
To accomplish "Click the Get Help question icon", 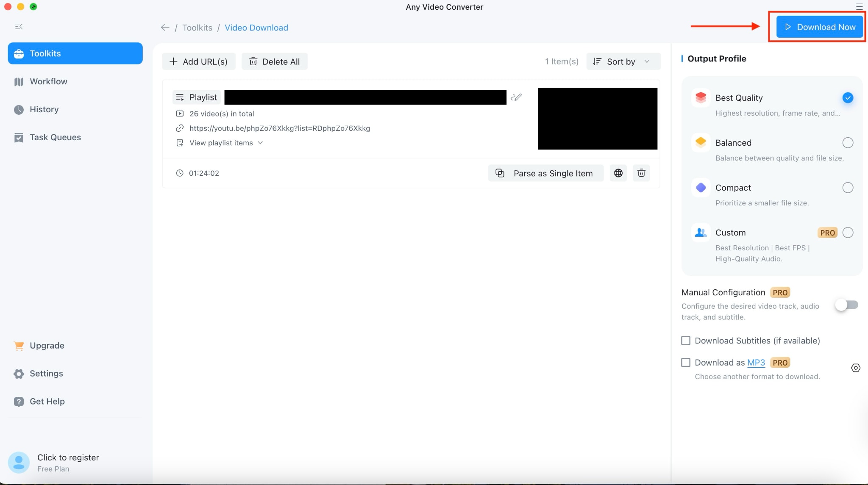I will [x=19, y=402].
